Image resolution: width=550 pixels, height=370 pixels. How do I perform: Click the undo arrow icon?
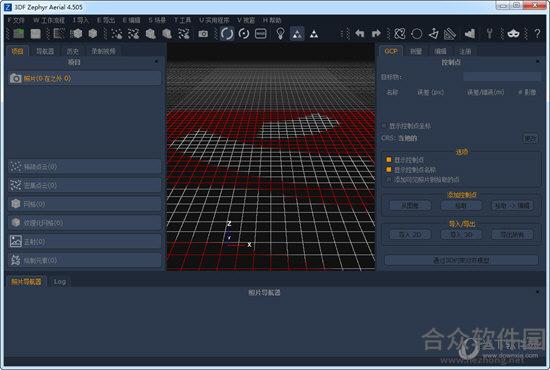(x=360, y=34)
